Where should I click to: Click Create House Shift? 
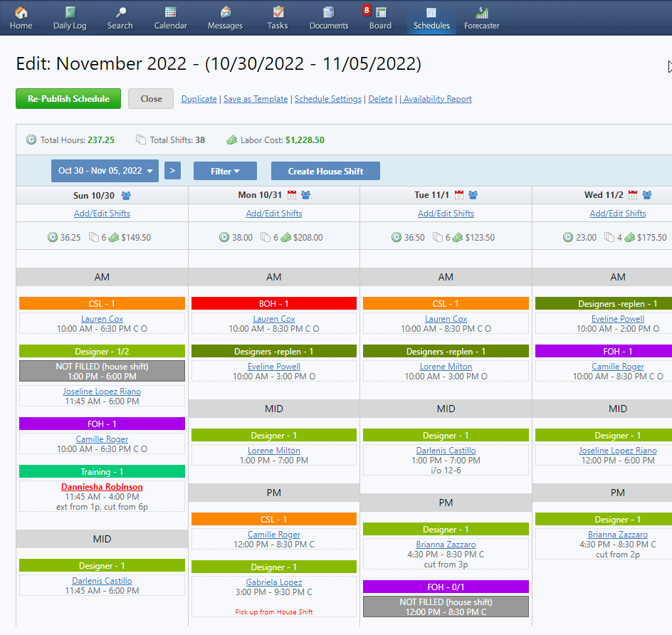tap(325, 171)
